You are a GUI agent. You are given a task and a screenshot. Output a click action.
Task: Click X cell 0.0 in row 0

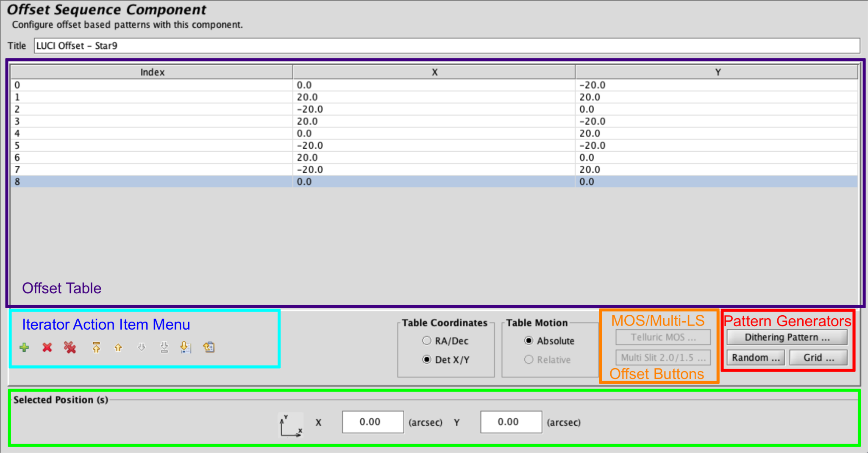[434, 85]
